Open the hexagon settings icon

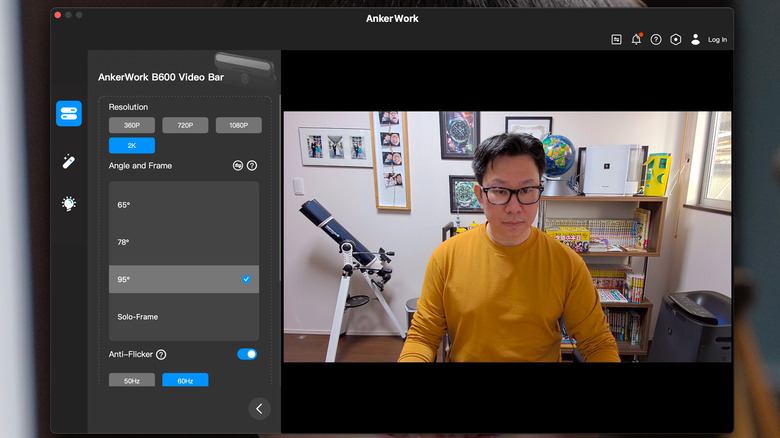pos(676,40)
